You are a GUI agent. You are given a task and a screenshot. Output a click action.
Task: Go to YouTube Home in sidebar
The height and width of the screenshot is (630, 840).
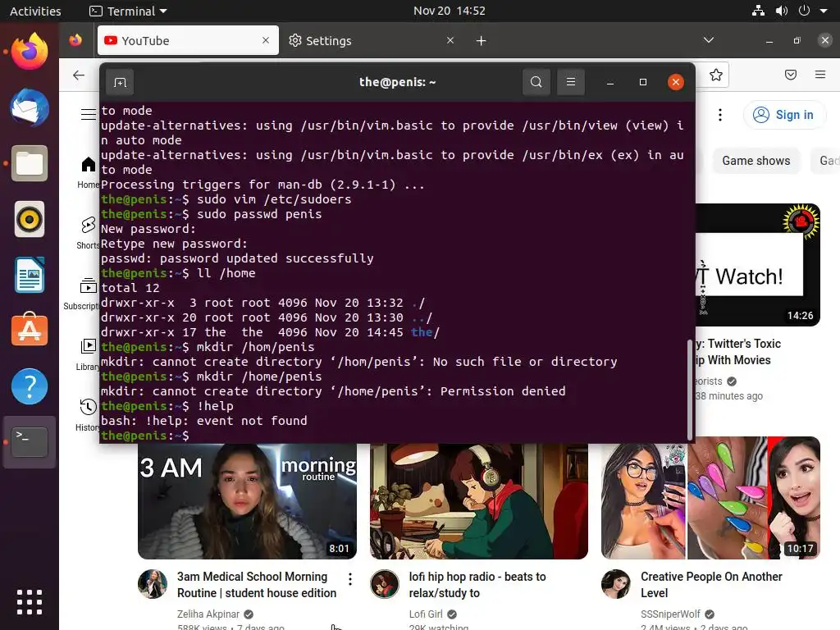(x=89, y=172)
